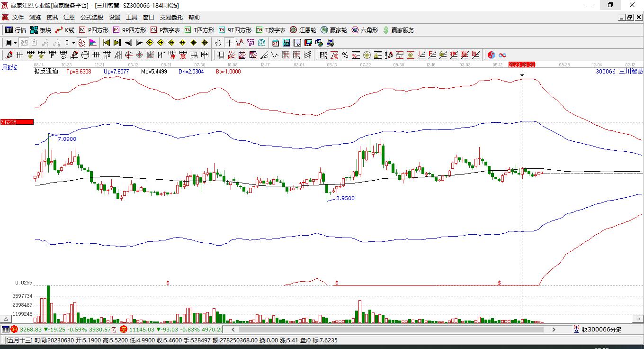644x349 pixels.
Task: Open the calendar icon in toolbar
Action: [x=275, y=43]
